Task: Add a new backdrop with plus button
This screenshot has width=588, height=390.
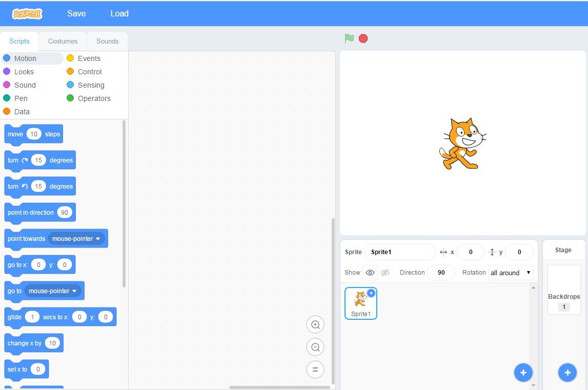Action: click(x=567, y=373)
